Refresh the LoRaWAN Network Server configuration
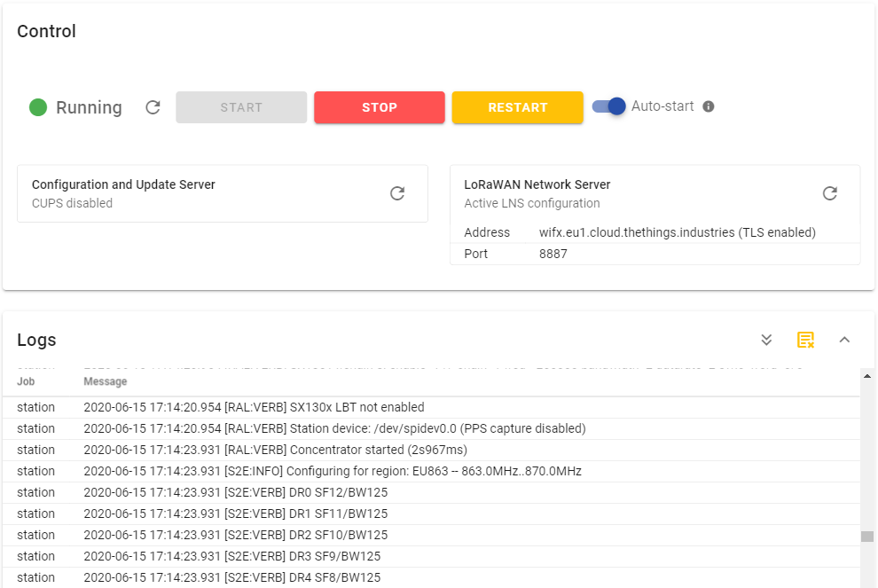 tap(829, 192)
